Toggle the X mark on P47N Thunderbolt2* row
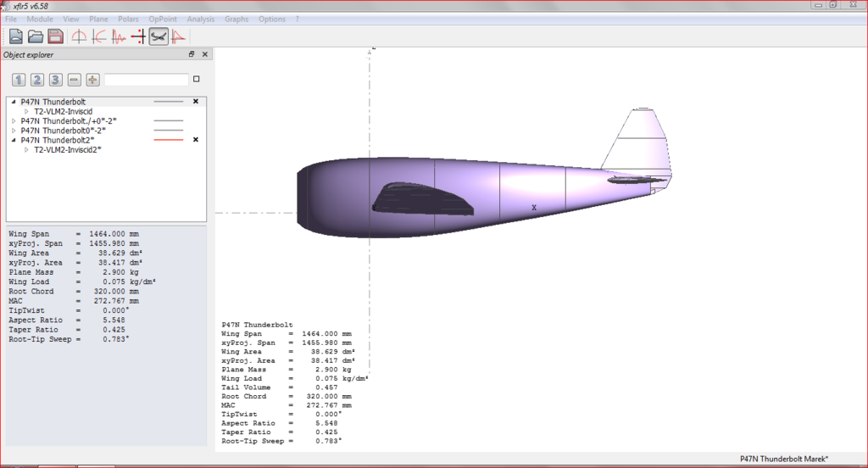Viewport: 868px width, 468px height. pyautogui.click(x=196, y=140)
